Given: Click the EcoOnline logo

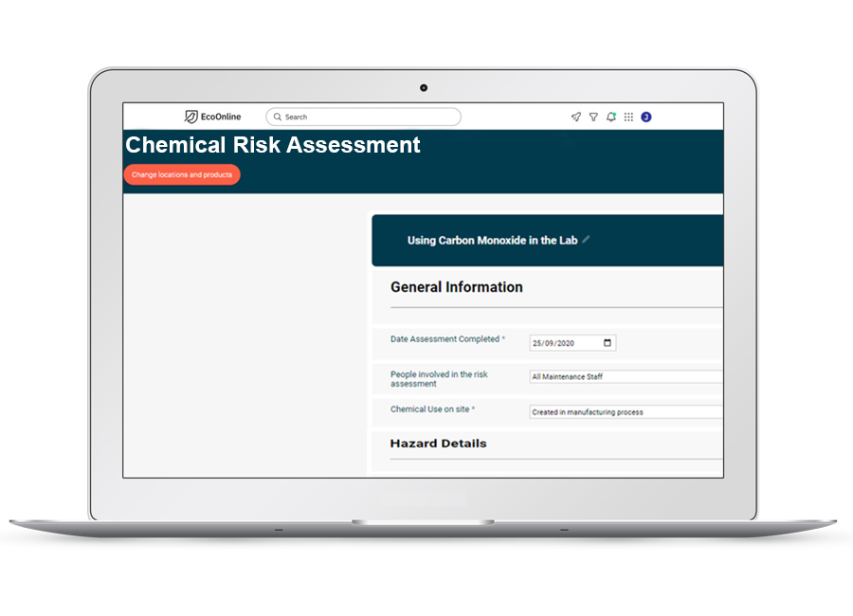Looking at the screenshot, I should point(212,117).
